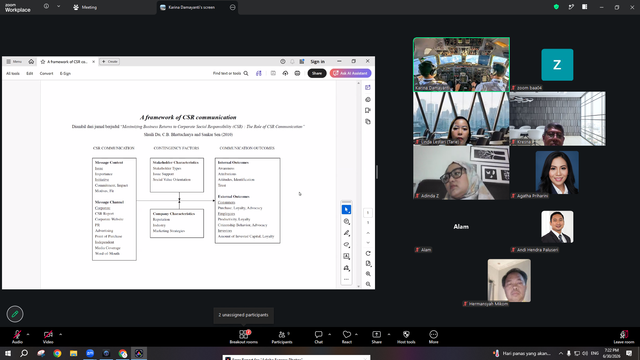This screenshot has width=640, height=360.
Task: Open E-Sign menu
Action: [65, 73]
